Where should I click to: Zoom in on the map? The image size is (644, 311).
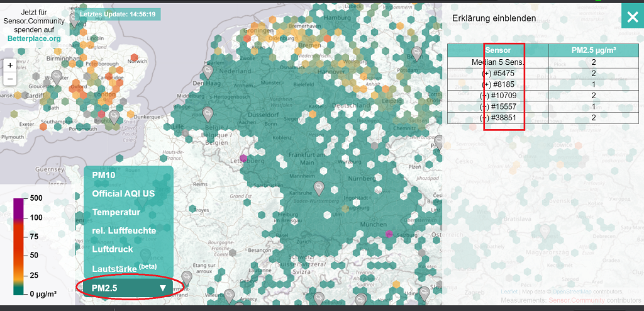[10, 65]
